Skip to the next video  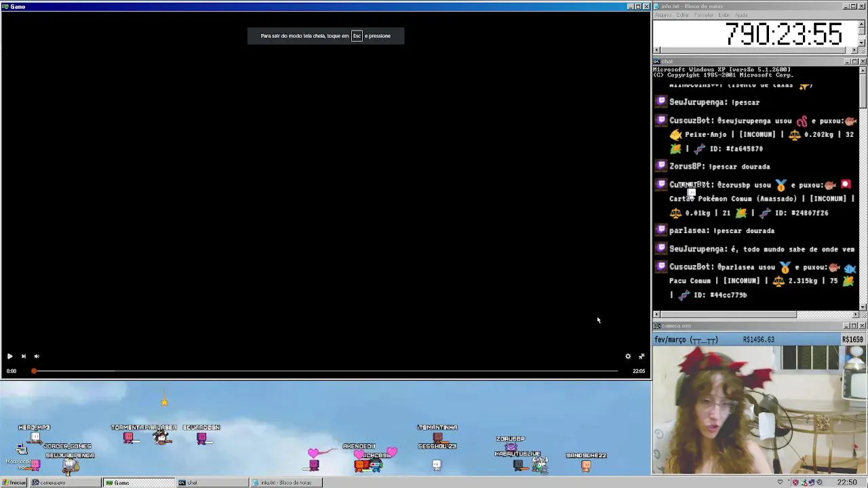coord(23,357)
